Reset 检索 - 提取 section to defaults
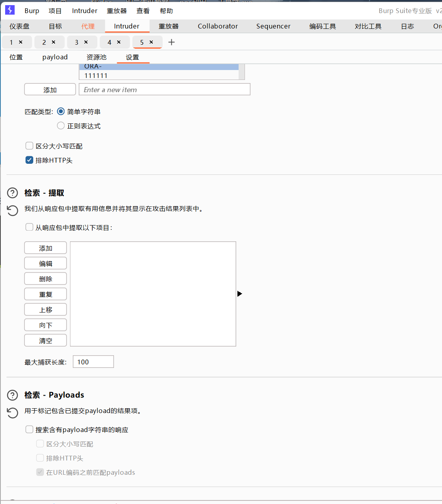The image size is (442, 504). click(x=13, y=210)
